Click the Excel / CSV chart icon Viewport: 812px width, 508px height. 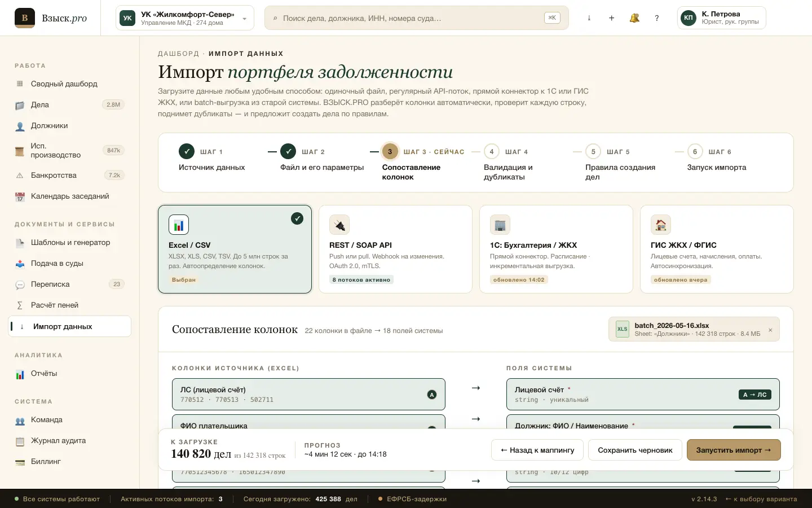(179, 225)
